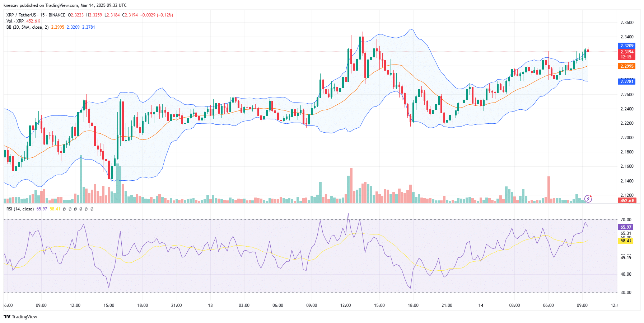Screen dimensions: 644x323
Task: Click the blue 2.2781 price axis tag
Action: [627, 82]
